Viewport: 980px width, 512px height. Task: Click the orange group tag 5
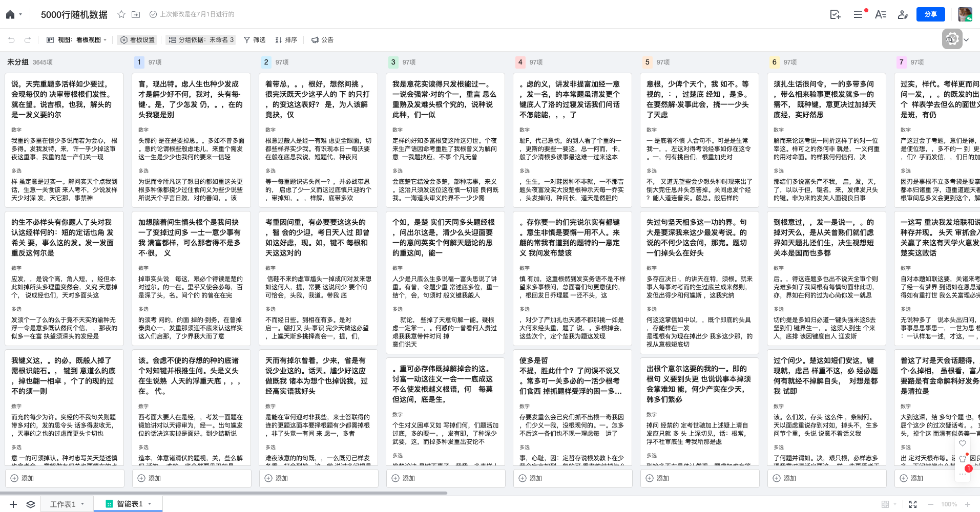647,62
